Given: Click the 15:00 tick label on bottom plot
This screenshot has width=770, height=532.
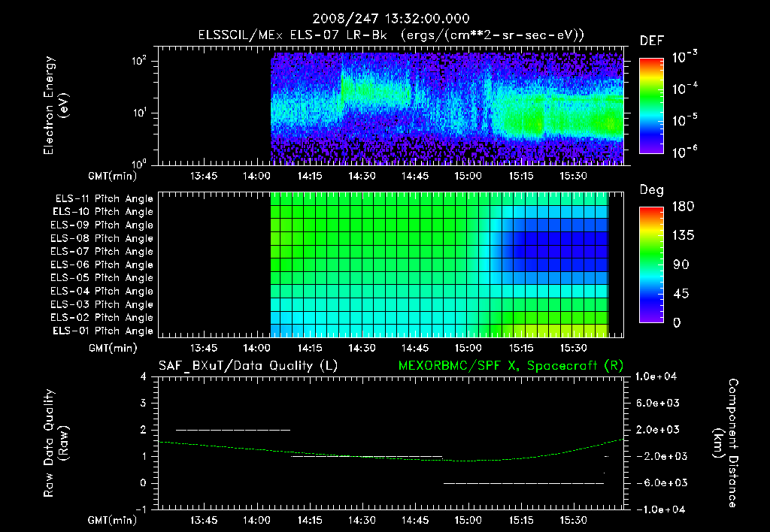Looking at the screenshot, I should pos(468,520).
